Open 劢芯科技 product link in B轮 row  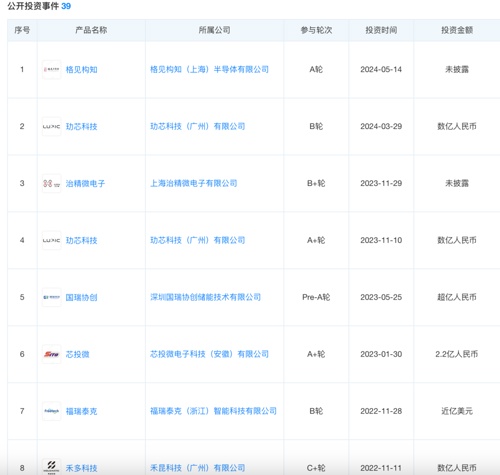82,127
